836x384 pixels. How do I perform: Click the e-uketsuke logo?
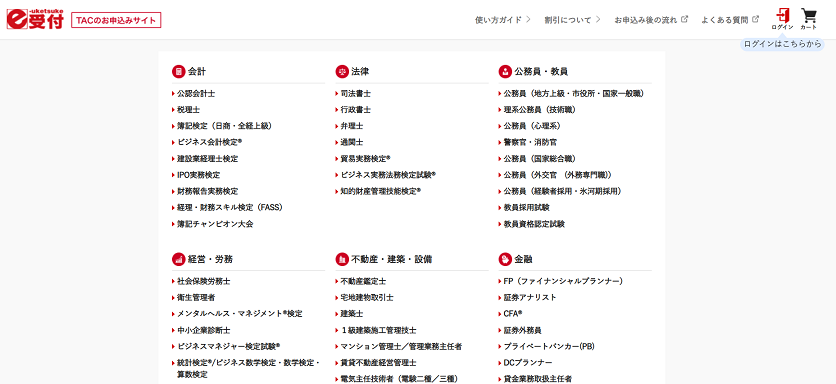(x=35, y=19)
